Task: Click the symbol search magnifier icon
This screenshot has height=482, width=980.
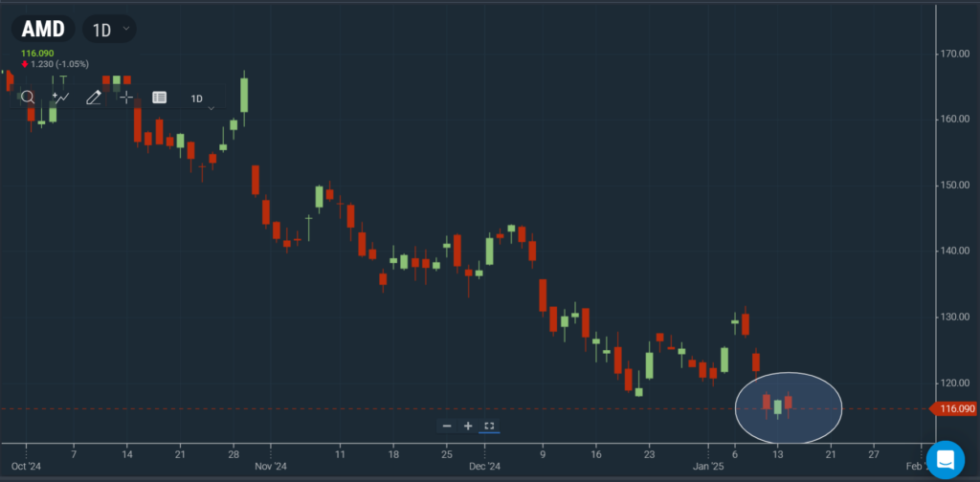Action: tap(28, 98)
